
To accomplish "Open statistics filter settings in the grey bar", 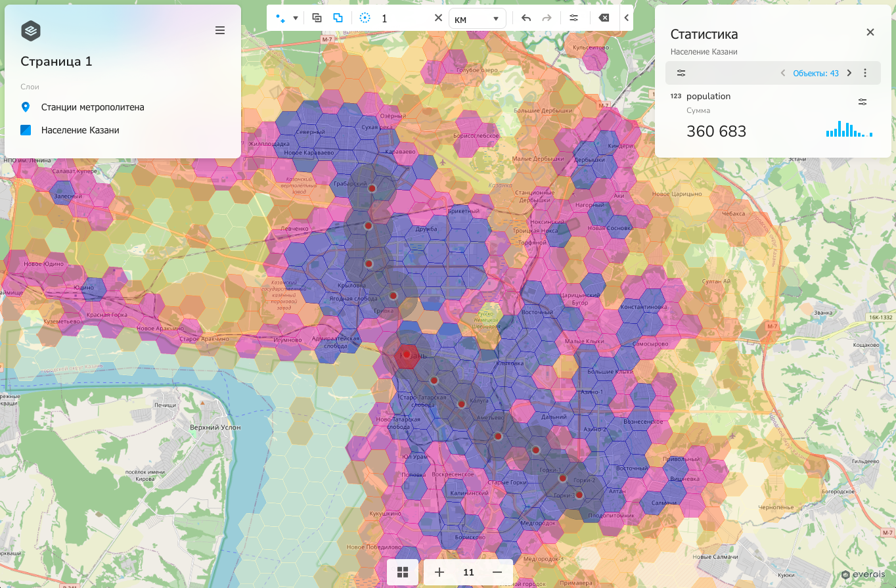I will click(x=681, y=73).
